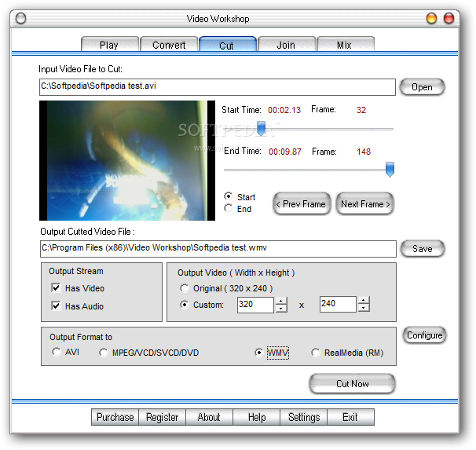Click the output cutted video file field
Image resolution: width=476 pixels, height=450 pixels.
pos(218,249)
